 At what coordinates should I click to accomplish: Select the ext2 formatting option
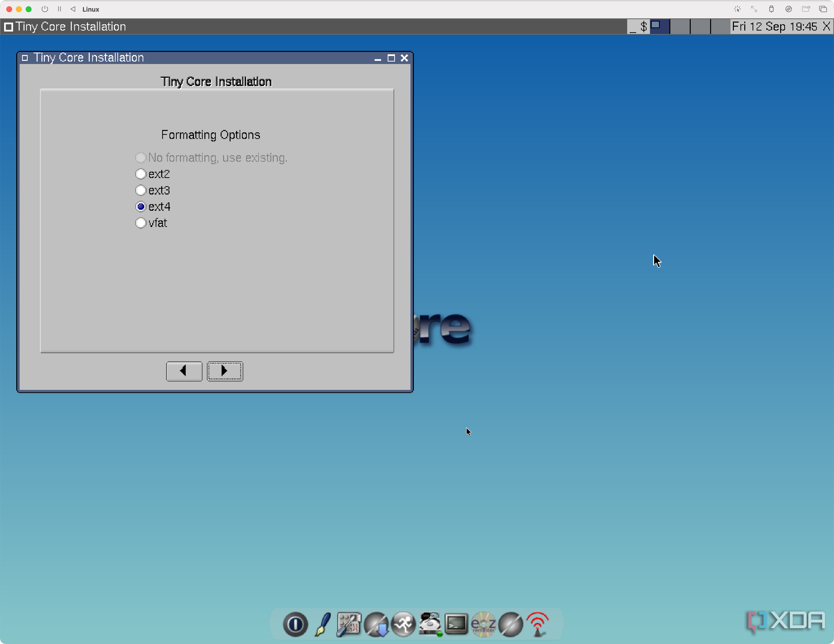point(153,174)
